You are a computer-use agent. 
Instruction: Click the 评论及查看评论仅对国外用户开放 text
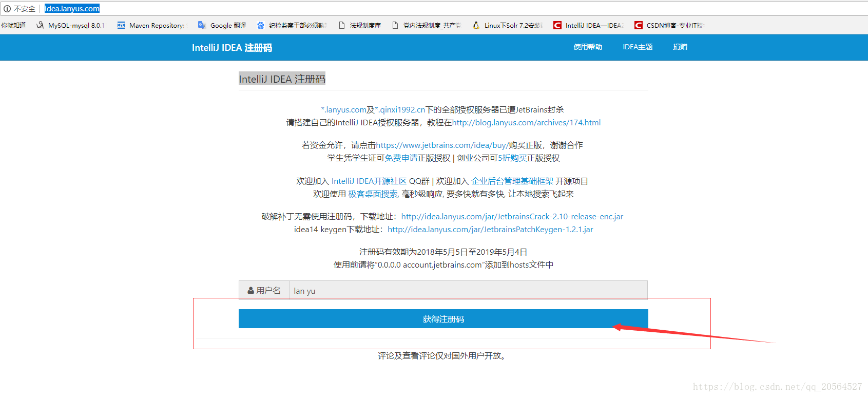click(x=443, y=355)
